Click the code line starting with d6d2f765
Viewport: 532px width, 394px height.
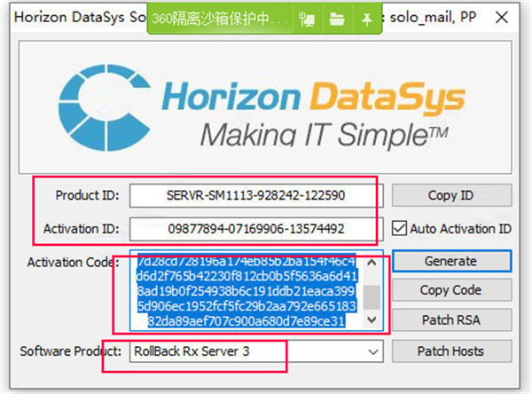tap(247, 276)
